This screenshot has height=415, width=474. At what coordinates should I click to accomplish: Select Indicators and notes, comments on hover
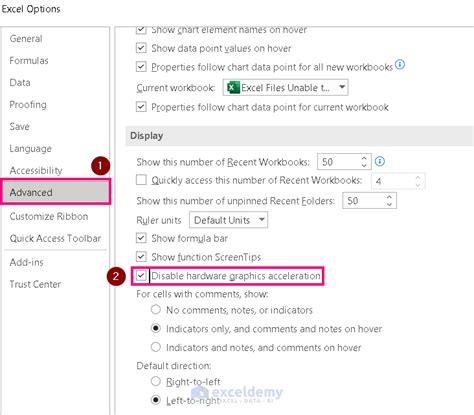[156, 347]
